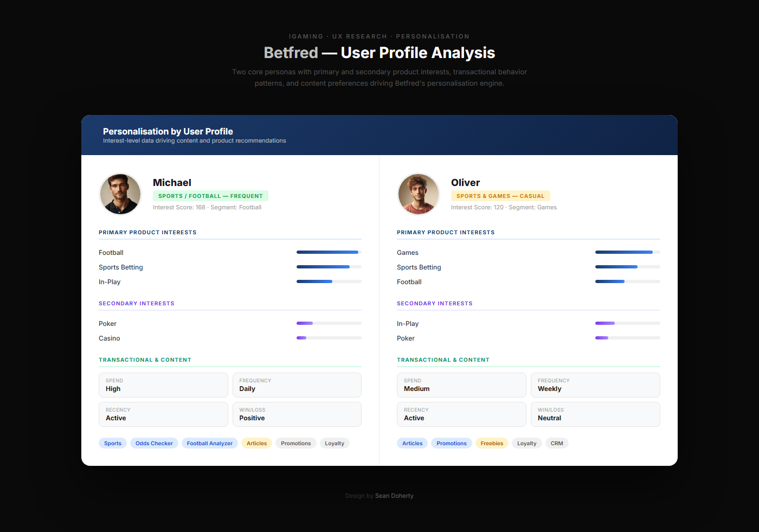Select the Sports tag under Michael
Viewport: 759px width, 532px height.
(x=113, y=443)
